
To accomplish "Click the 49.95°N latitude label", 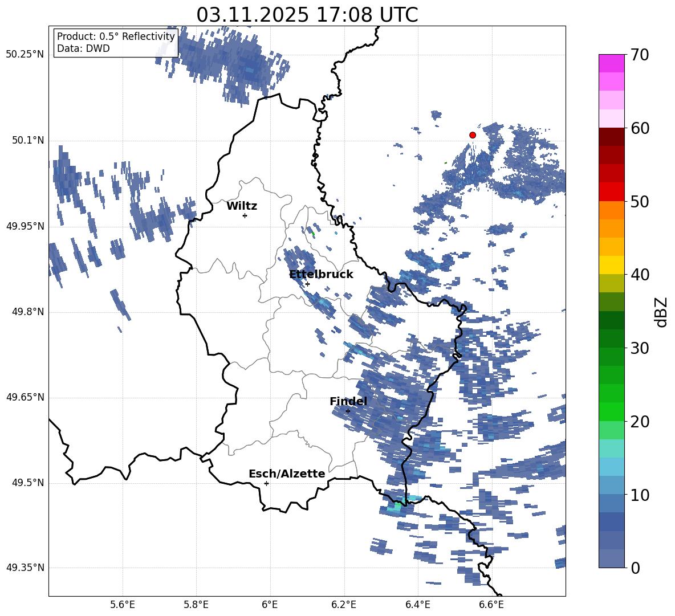I will (25, 226).
